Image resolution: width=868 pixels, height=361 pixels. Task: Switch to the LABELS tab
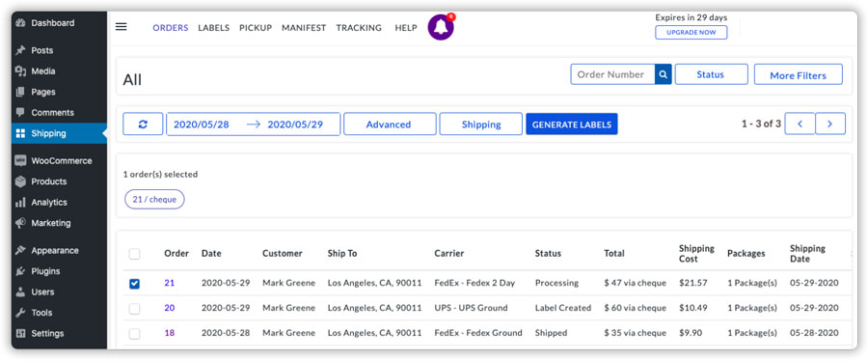(x=214, y=28)
